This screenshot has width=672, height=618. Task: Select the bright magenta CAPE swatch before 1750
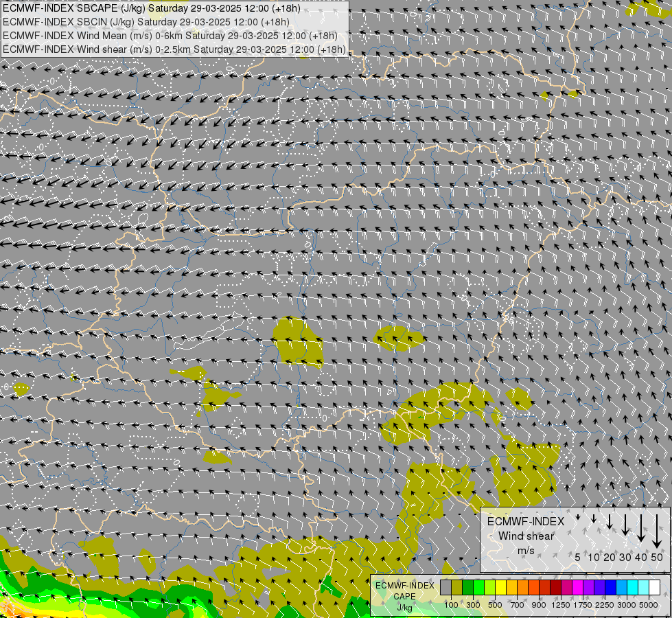pyautogui.click(x=578, y=588)
